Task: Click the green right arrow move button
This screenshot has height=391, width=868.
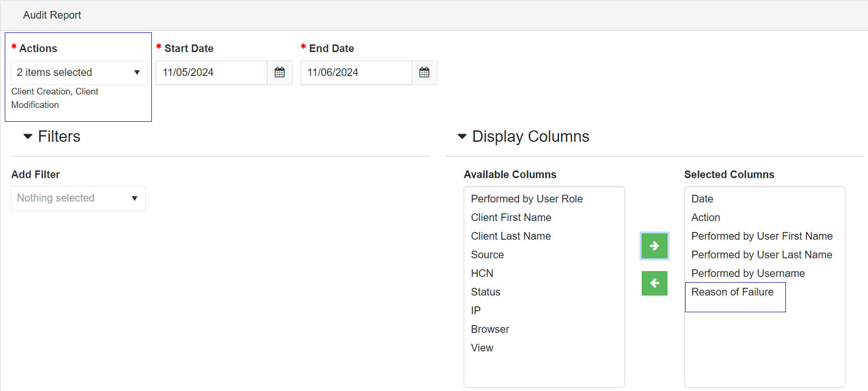Action: 654,246
